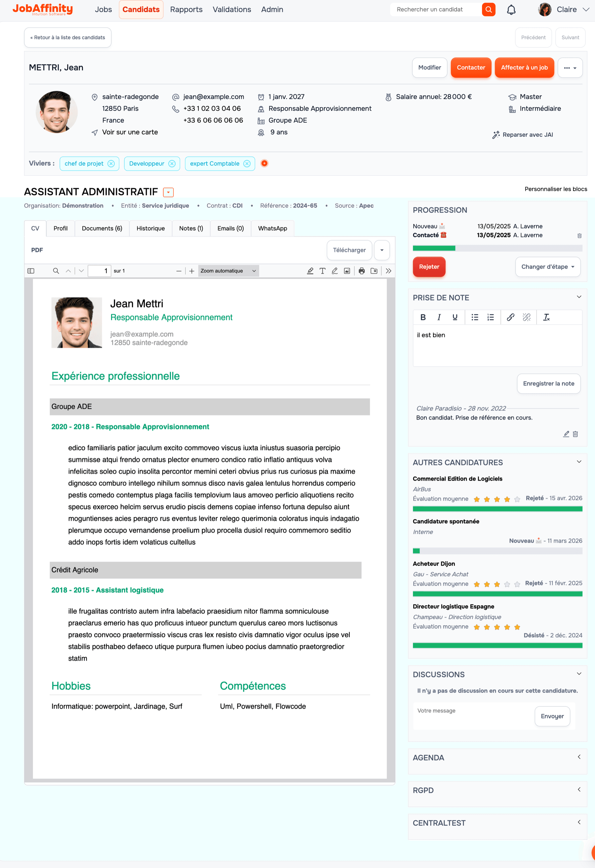Select the PDF text annotation tool
The height and width of the screenshot is (868, 595).
[x=322, y=271]
